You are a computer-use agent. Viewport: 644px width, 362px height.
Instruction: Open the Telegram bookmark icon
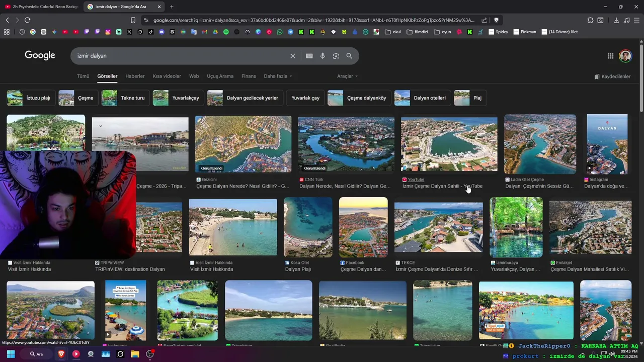click(290, 32)
